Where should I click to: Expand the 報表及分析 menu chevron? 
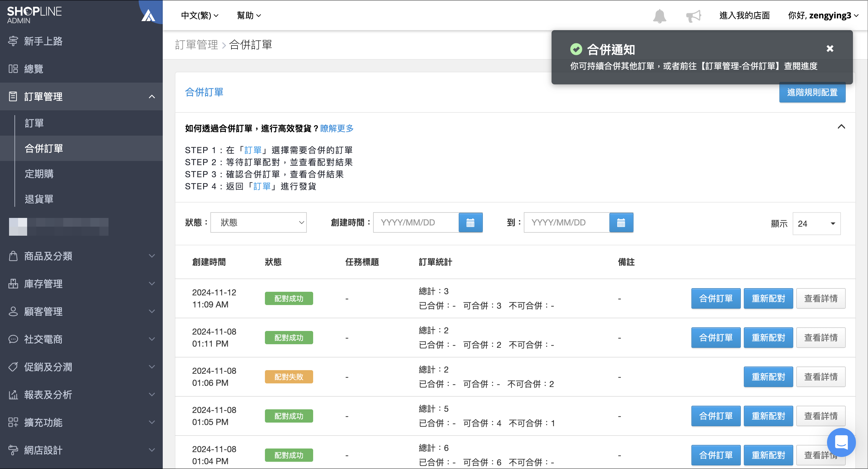[152, 395]
